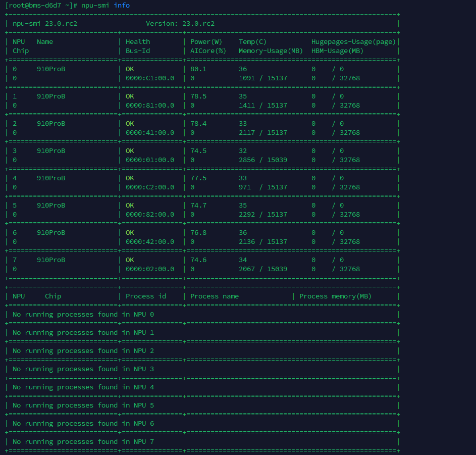
Task: Select memory usage '2856 / 15039'
Action: (x=263, y=160)
